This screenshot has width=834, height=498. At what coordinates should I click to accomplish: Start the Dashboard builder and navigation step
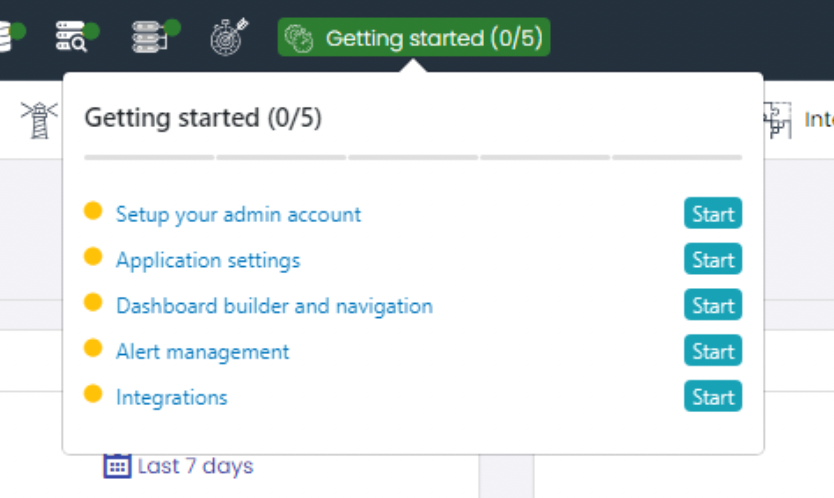click(x=713, y=305)
